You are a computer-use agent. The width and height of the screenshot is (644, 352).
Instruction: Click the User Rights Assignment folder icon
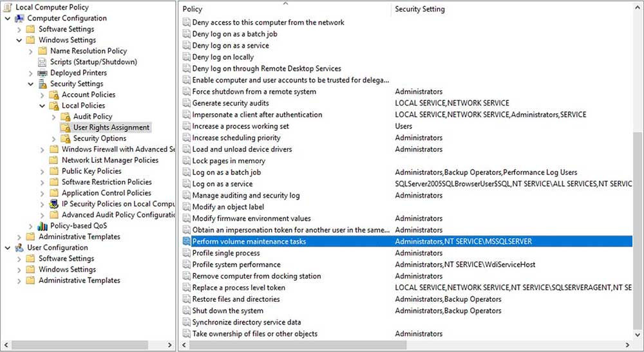click(x=65, y=127)
